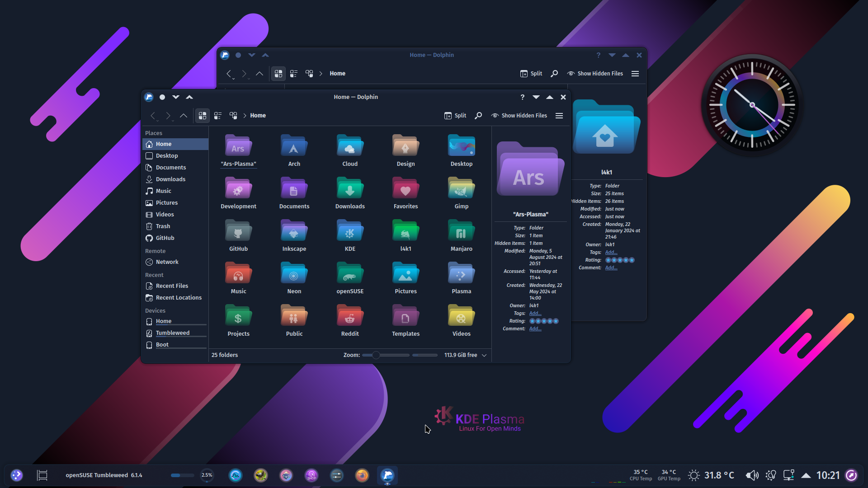The width and height of the screenshot is (868, 488).
Task: Click breadcrumb chevron before Home in front window
Action: pyautogui.click(x=245, y=116)
